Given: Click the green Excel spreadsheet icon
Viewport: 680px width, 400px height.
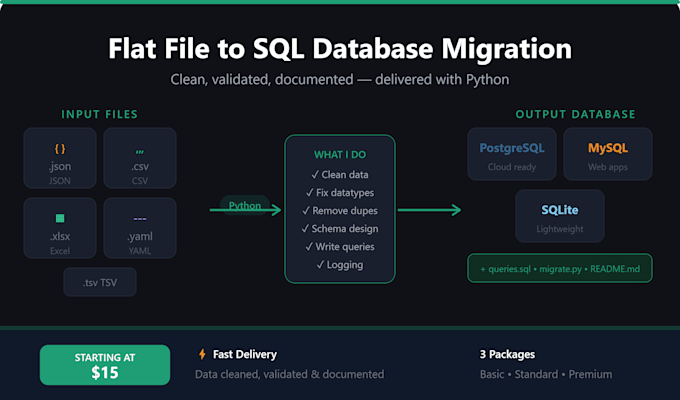Looking at the screenshot, I should pos(60,218).
